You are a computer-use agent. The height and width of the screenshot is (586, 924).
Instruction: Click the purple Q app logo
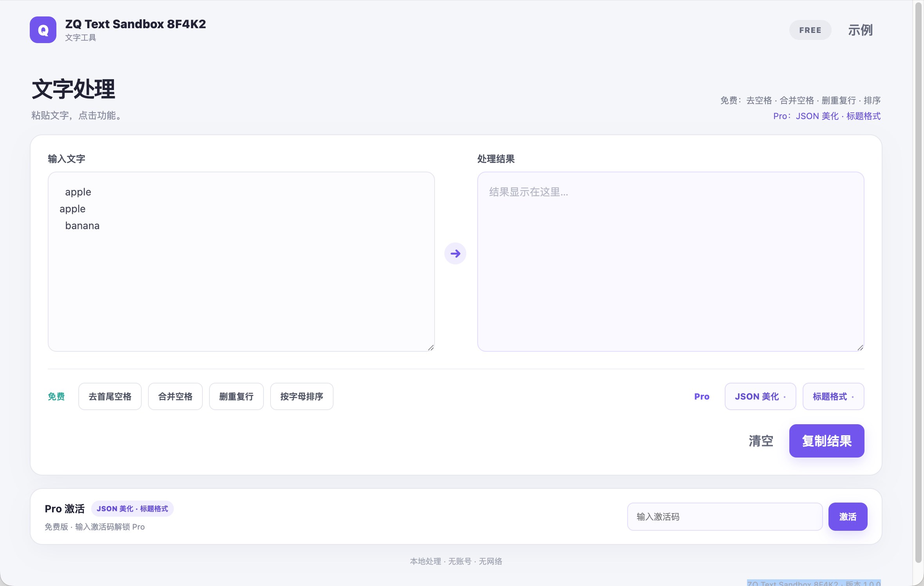(43, 30)
